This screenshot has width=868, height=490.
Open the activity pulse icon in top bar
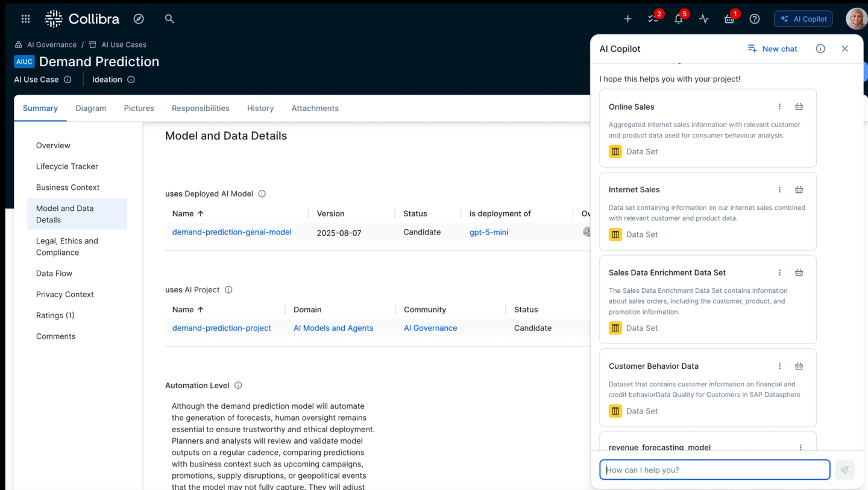pos(703,19)
